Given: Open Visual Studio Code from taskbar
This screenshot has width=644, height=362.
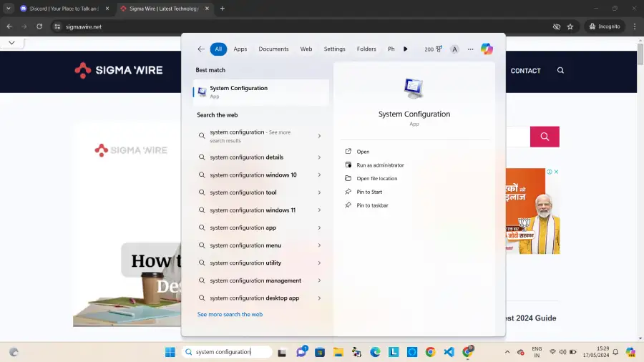Looking at the screenshot, I should [x=449, y=352].
